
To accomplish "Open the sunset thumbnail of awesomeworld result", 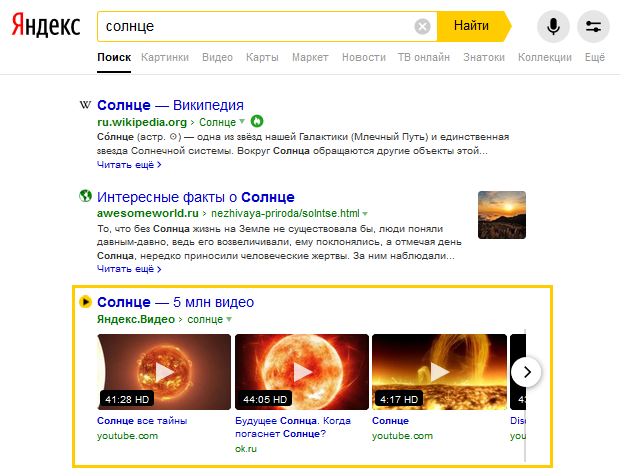I will click(502, 215).
